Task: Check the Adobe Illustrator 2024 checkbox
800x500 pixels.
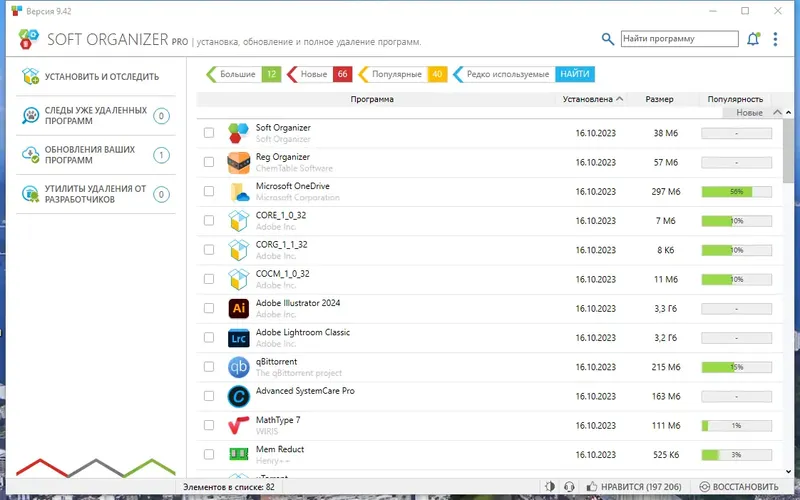Action: pyautogui.click(x=209, y=308)
